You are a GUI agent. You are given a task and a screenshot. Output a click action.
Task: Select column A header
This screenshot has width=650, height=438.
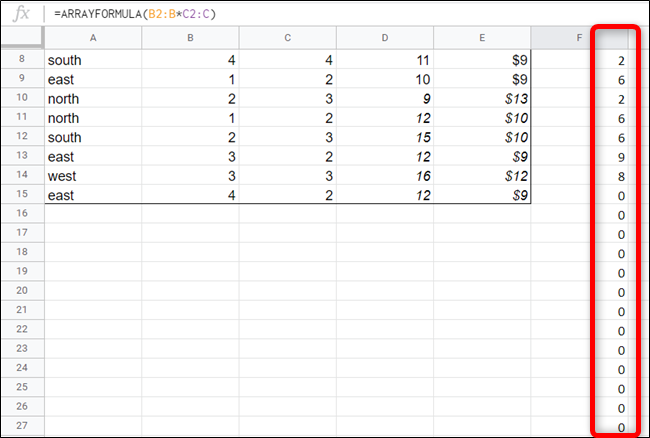(93, 38)
